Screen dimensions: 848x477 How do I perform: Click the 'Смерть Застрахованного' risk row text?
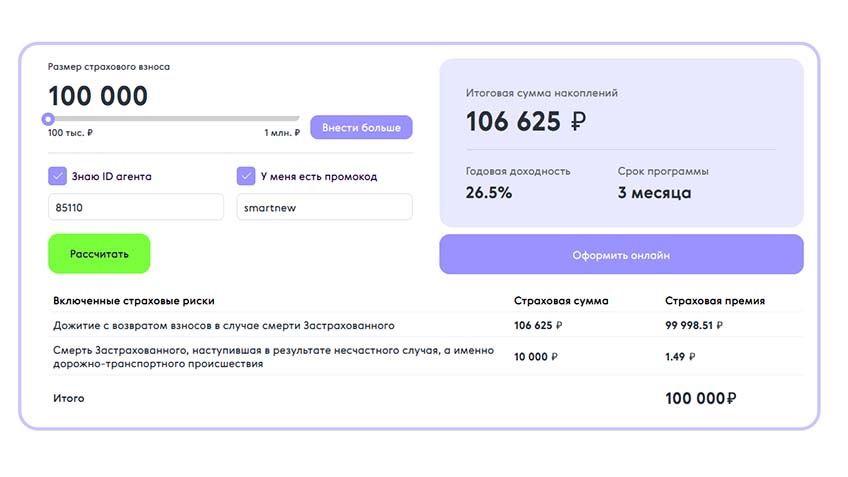click(273, 357)
